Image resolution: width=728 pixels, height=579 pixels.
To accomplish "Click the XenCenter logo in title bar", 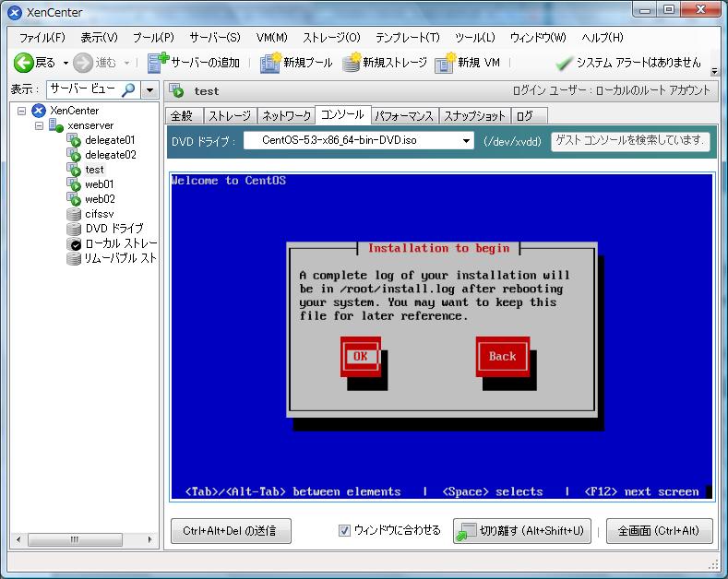I will pos(15,13).
